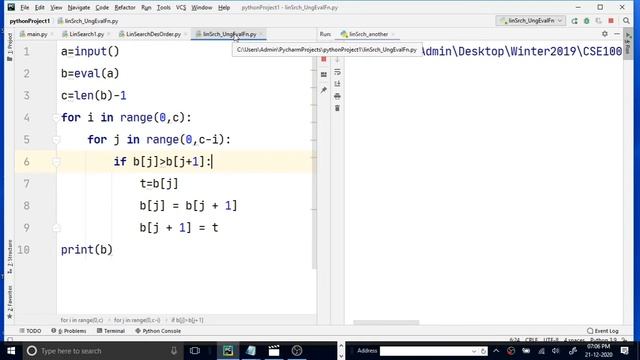Click the red stop icon in top toolbar
640x360 pixels.
tap(611, 21)
